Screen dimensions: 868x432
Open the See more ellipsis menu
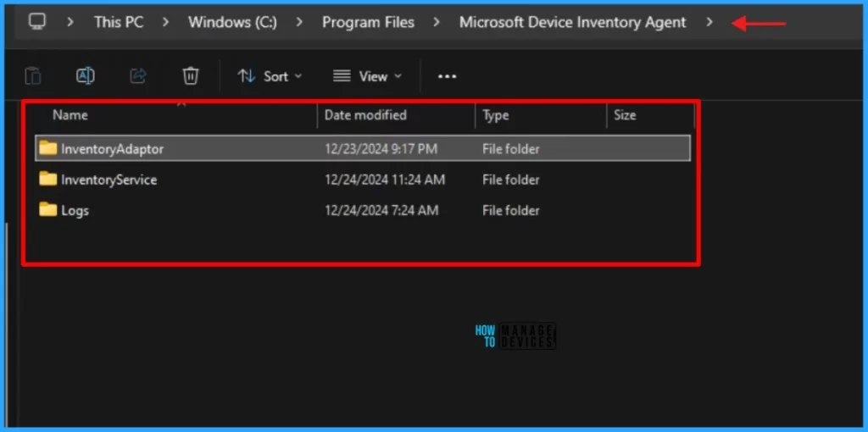click(x=448, y=76)
